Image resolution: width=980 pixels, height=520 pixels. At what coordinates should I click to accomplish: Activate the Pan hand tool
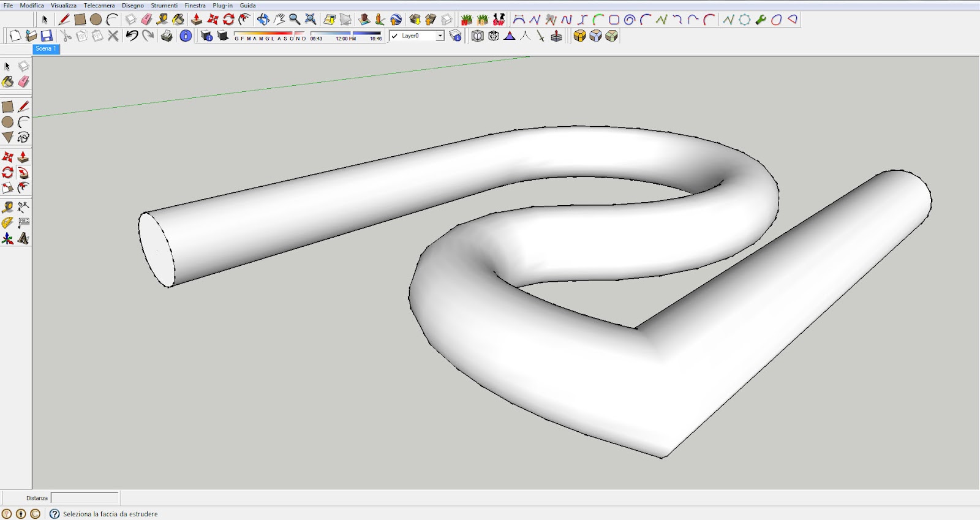pyautogui.click(x=279, y=20)
